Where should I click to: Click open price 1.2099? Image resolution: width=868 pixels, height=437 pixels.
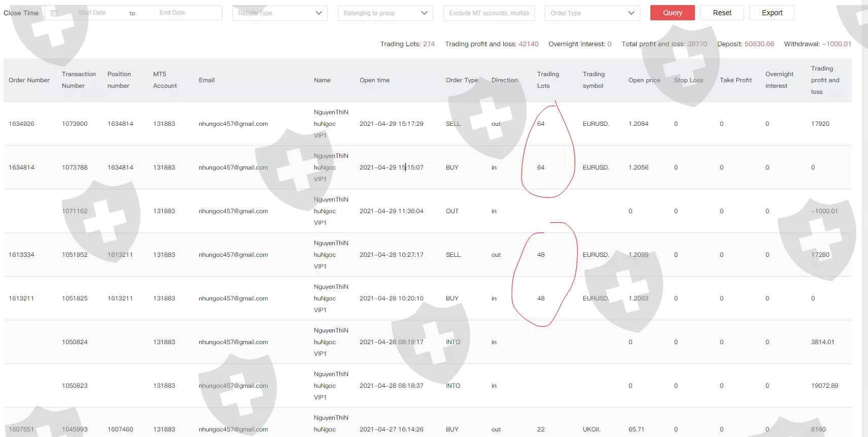point(638,255)
